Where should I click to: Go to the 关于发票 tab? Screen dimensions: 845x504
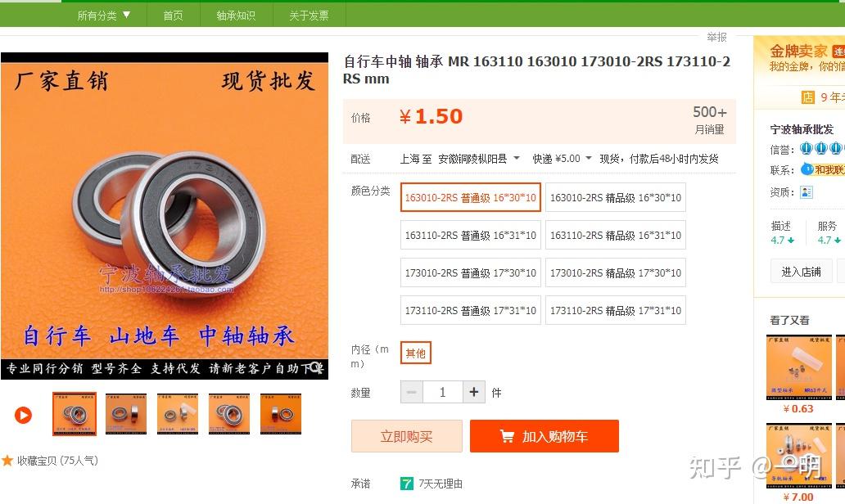309,15
